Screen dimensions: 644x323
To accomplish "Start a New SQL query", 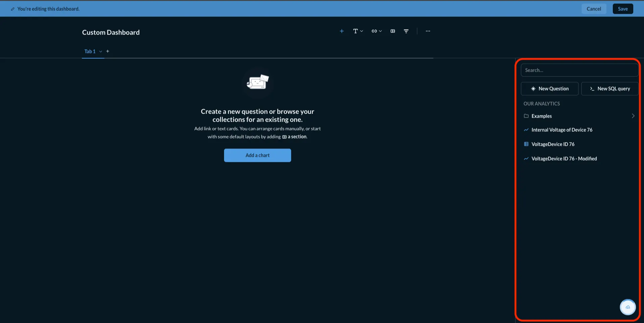I will (x=610, y=88).
